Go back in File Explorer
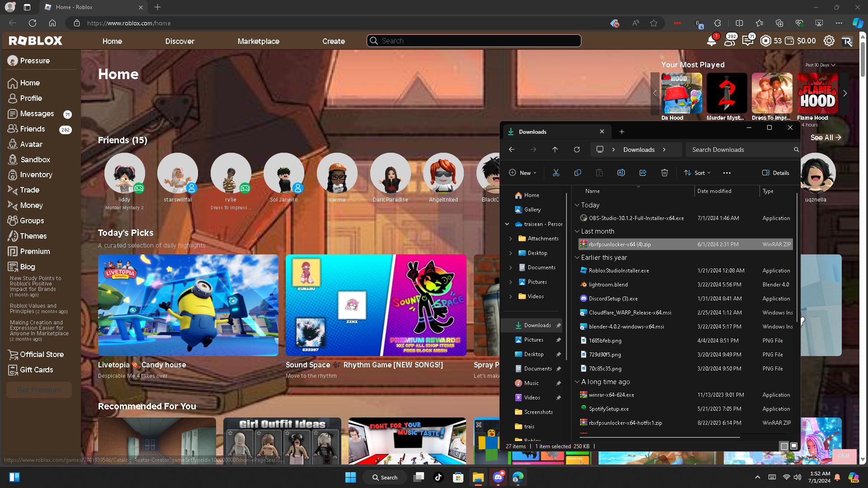 (x=512, y=150)
